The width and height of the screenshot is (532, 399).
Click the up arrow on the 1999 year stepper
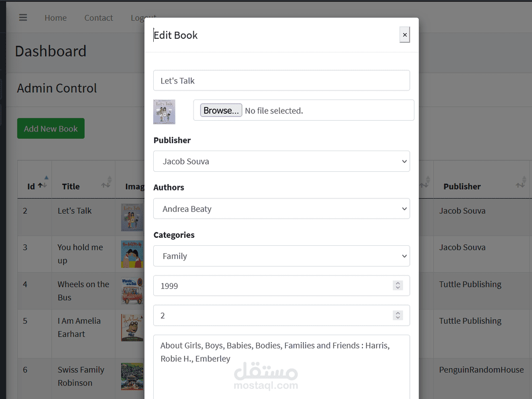(x=398, y=282)
